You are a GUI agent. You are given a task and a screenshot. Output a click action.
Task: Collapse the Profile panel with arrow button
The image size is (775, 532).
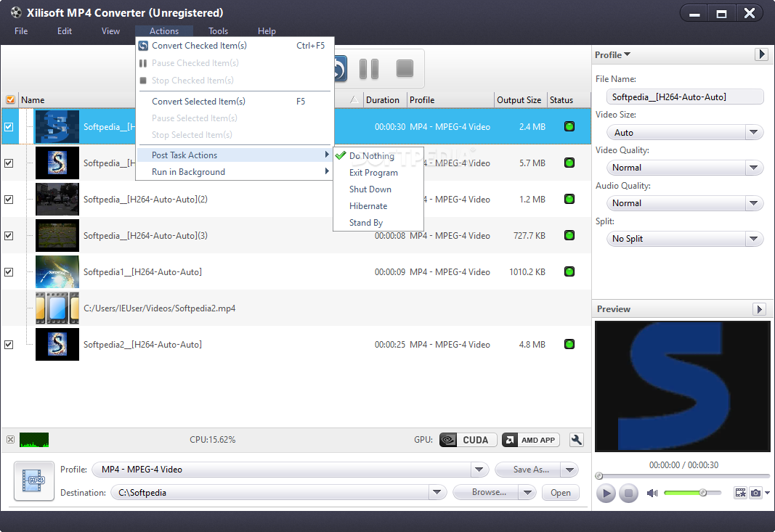pyautogui.click(x=761, y=54)
